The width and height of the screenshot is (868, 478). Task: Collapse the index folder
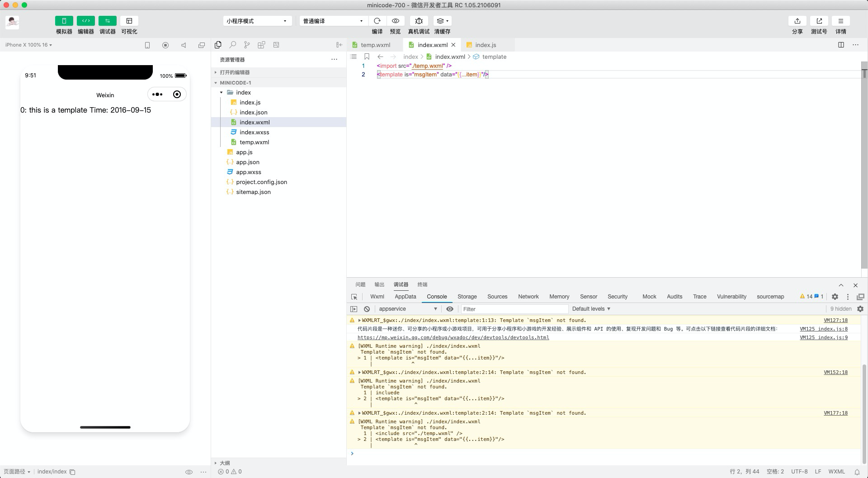click(x=278, y=92)
